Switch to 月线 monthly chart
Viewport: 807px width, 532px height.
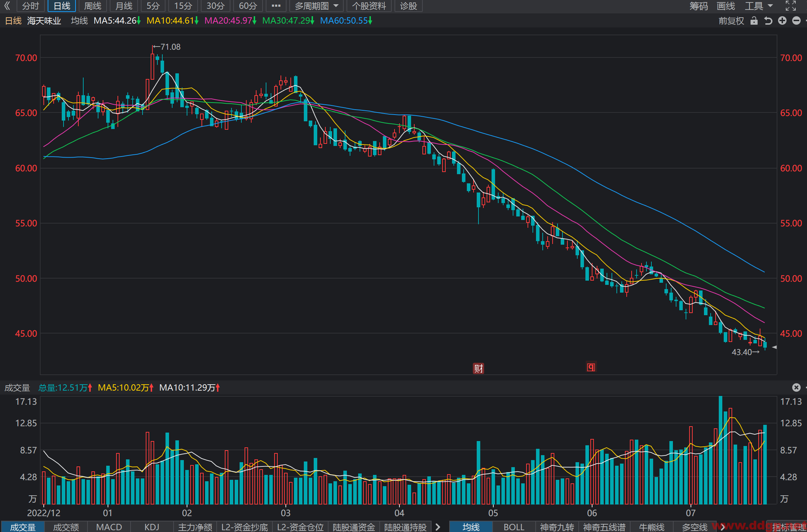point(124,6)
